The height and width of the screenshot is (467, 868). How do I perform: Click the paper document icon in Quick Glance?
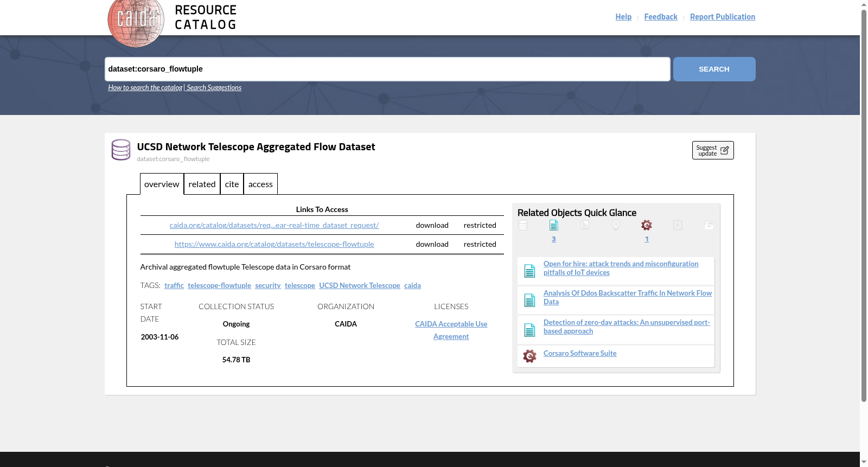pos(554,225)
